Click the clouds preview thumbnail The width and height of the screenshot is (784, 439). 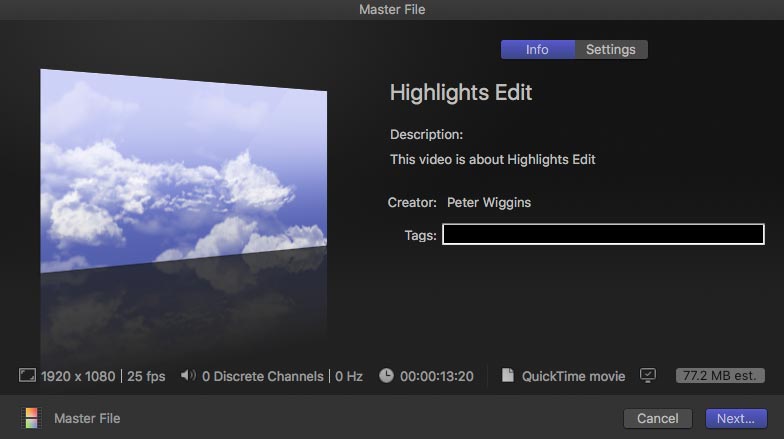tap(184, 170)
